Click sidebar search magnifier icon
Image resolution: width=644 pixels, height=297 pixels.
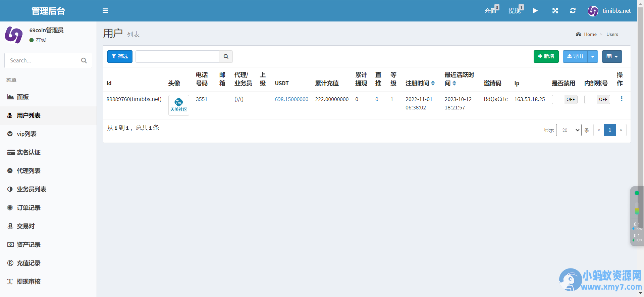pyautogui.click(x=84, y=60)
